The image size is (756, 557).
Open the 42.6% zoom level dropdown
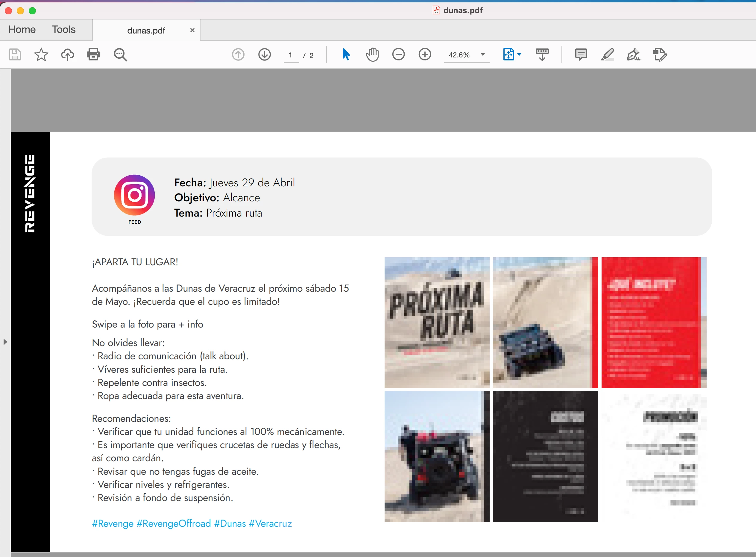pyautogui.click(x=483, y=55)
